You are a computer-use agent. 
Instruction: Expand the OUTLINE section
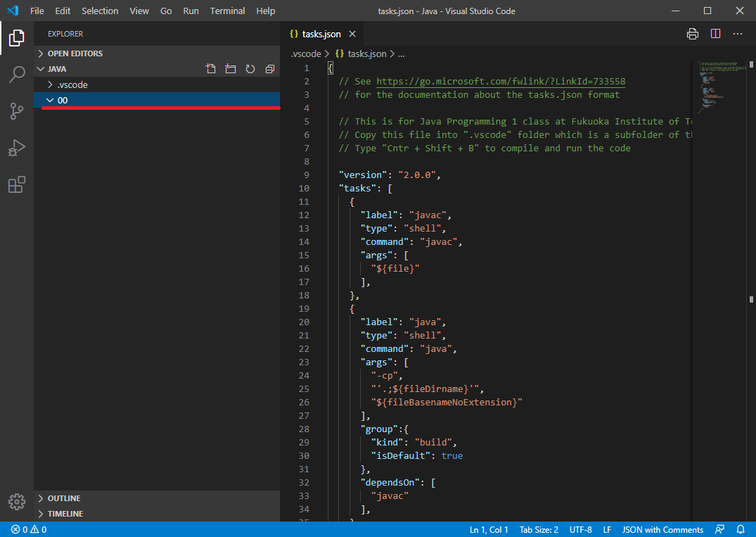pos(157,498)
